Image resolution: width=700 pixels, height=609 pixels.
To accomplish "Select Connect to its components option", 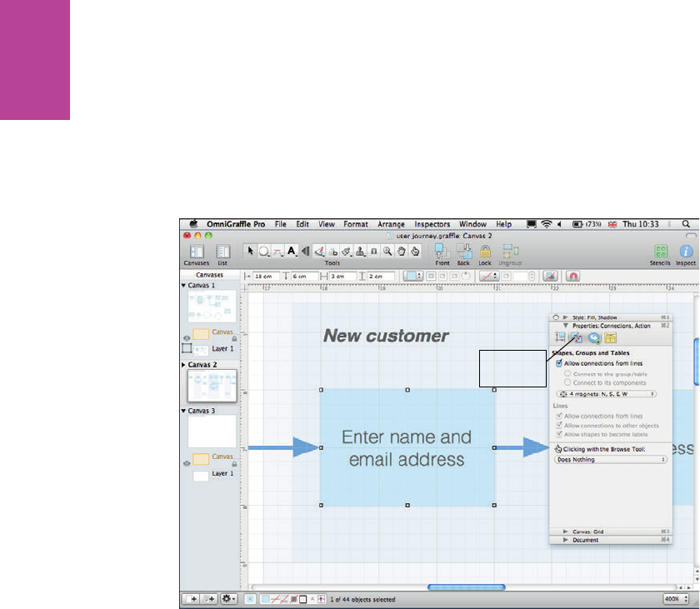I will click(x=567, y=382).
